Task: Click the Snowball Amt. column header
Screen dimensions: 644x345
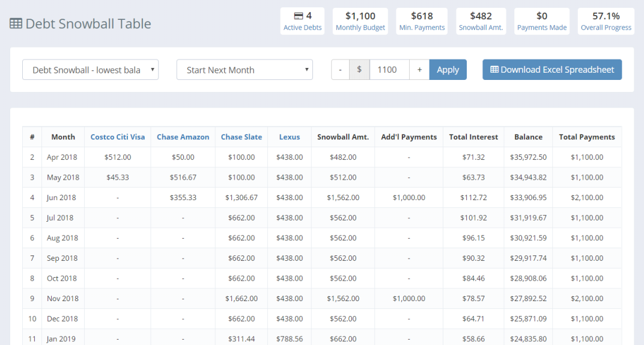Action: pos(343,137)
